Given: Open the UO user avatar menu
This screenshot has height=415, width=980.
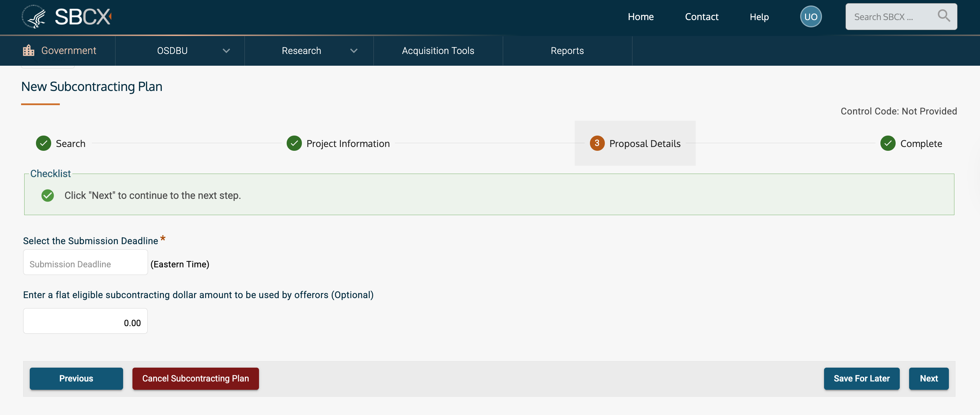Looking at the screenshot, I should [x=811, y=17].
